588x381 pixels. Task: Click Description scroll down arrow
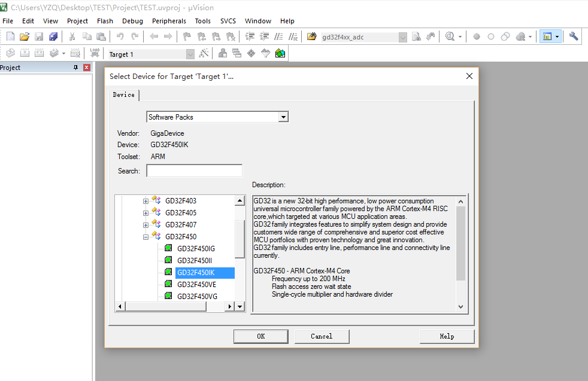(460, 307)
